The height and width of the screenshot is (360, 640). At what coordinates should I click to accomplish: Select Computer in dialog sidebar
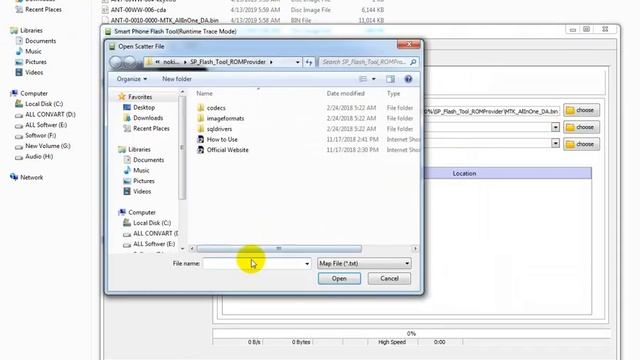click(142, 213)
